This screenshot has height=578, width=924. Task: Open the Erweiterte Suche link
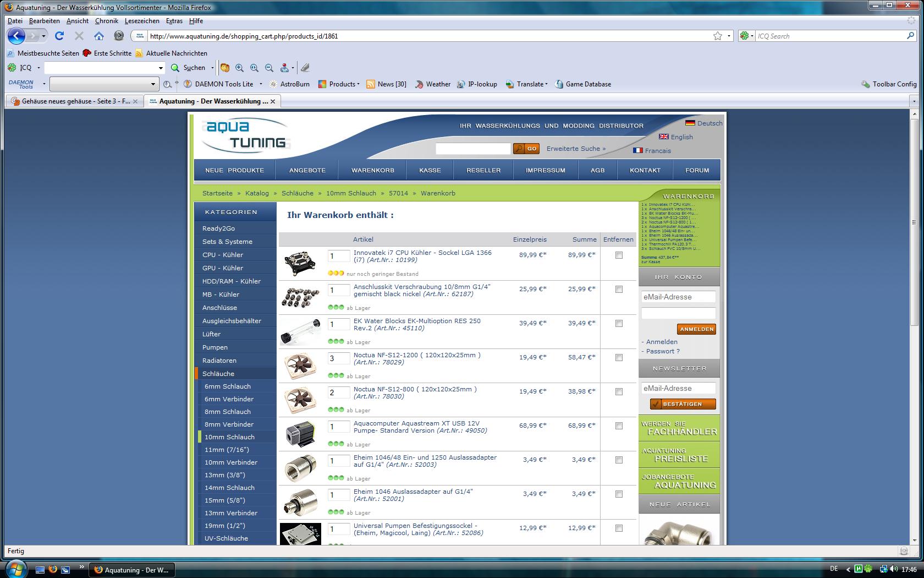576,149
